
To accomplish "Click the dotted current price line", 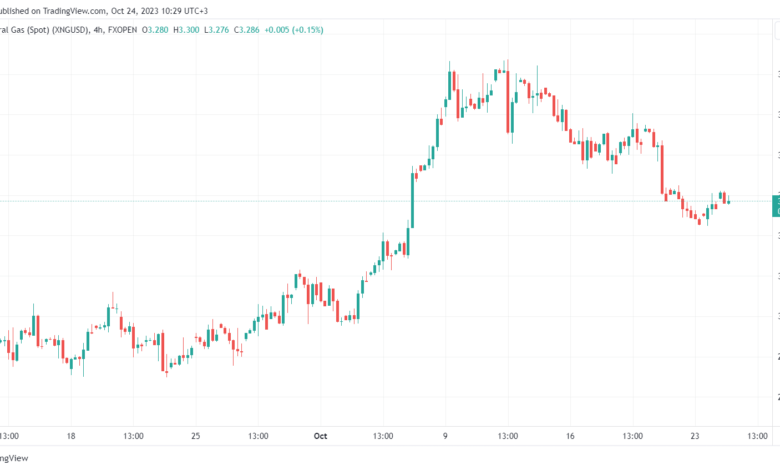I will point(386,201).
